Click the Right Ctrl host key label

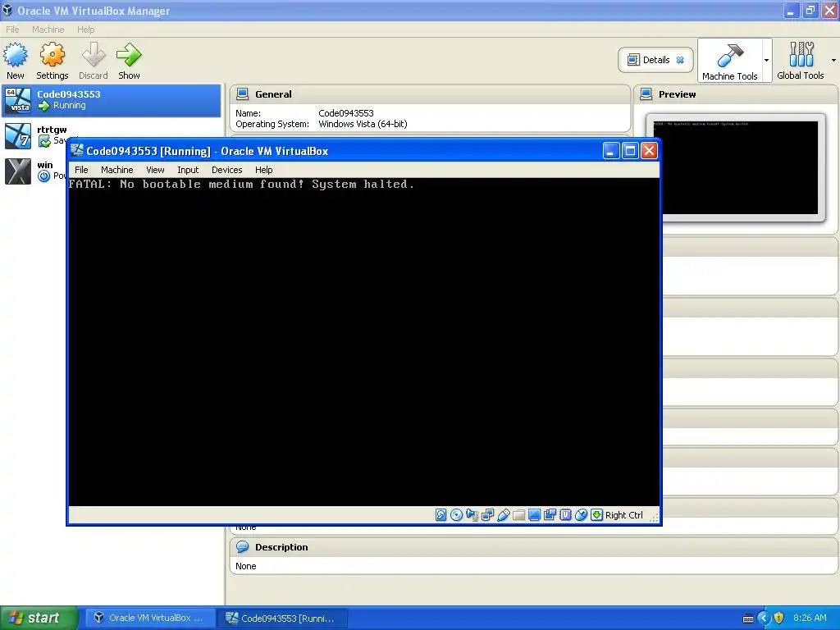(624, 515)
